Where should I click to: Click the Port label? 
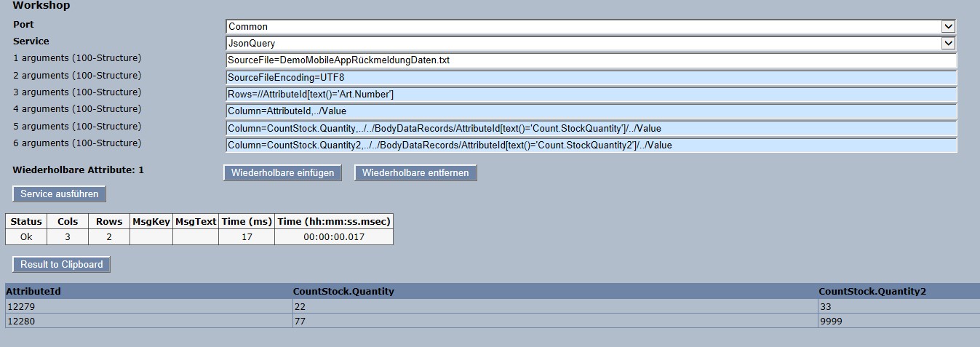[23, 25]
